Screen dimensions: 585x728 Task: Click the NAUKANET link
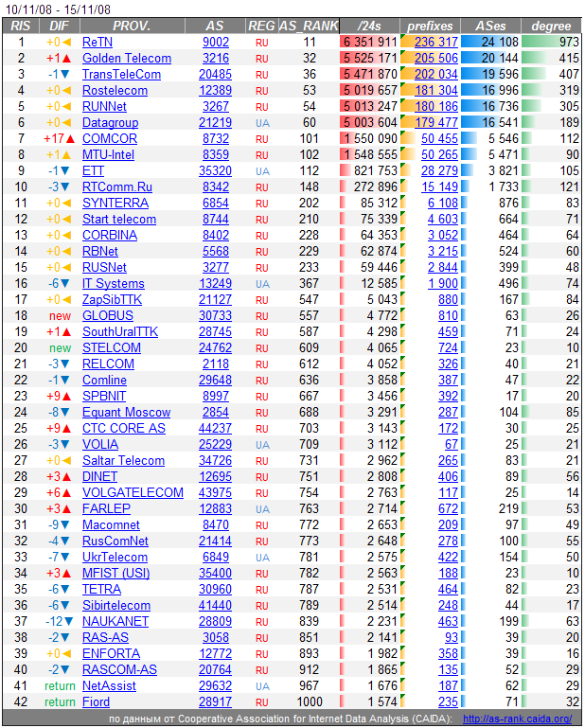(x=115, y=622)
